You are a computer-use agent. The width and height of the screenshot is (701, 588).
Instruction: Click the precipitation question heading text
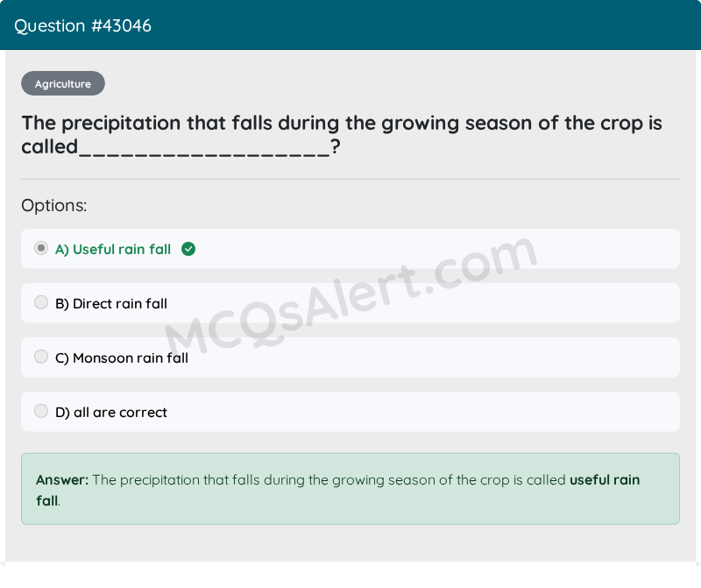342,124
